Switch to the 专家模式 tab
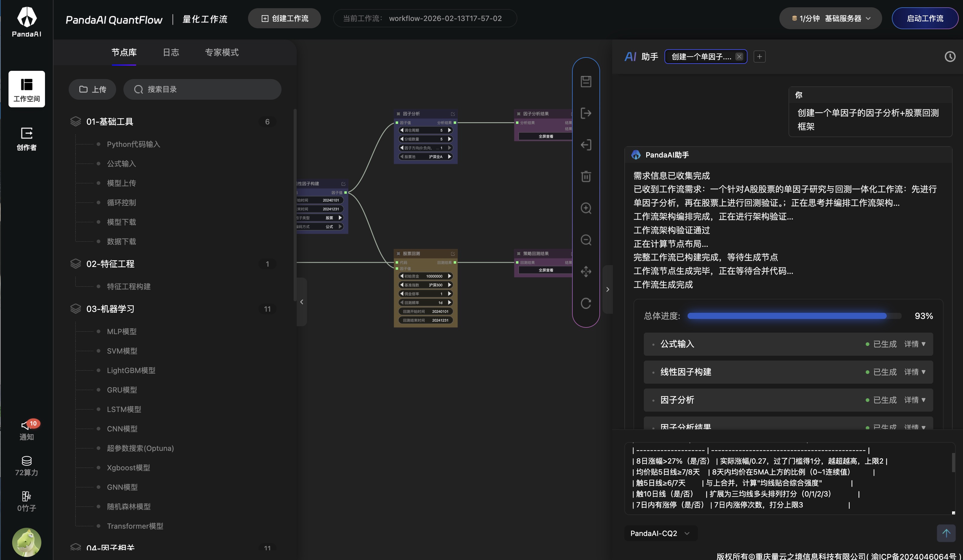This screenshot has width=963, height=560. pyautogui.click(x=222, y=52)
